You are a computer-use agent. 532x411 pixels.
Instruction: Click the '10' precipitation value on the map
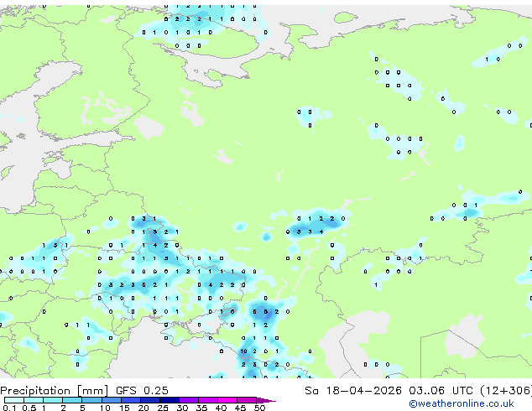pyautogui.click(x=243, y=351)
